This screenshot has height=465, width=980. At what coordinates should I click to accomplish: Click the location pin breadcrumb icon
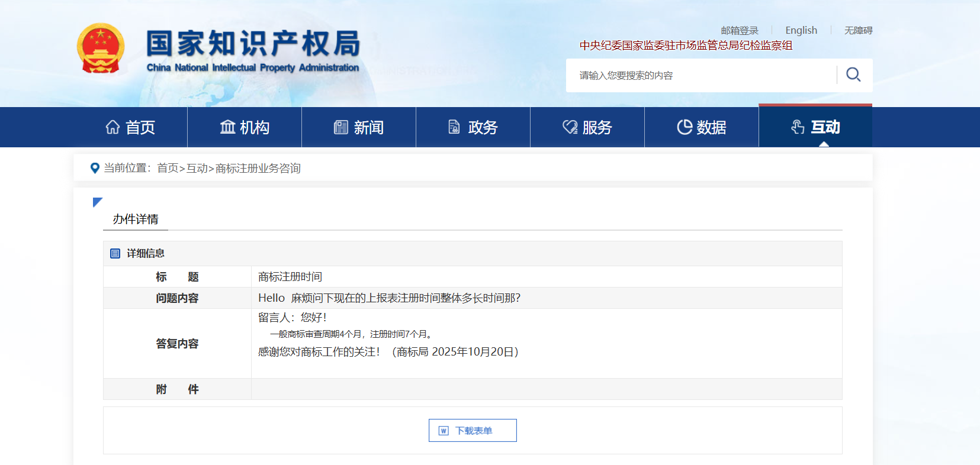94,169
